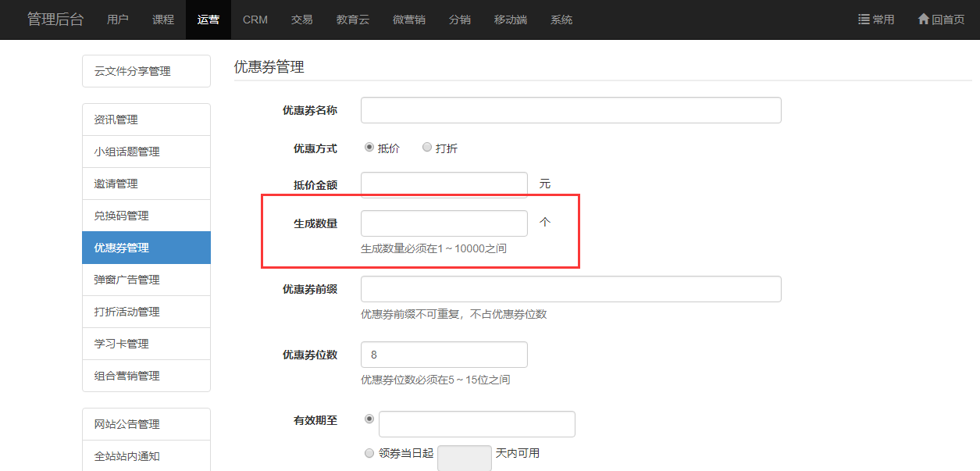This screenshot has width=980, height=471.
Task: Click the 优惠券位数 field showing 8
Action: point(444,355)
